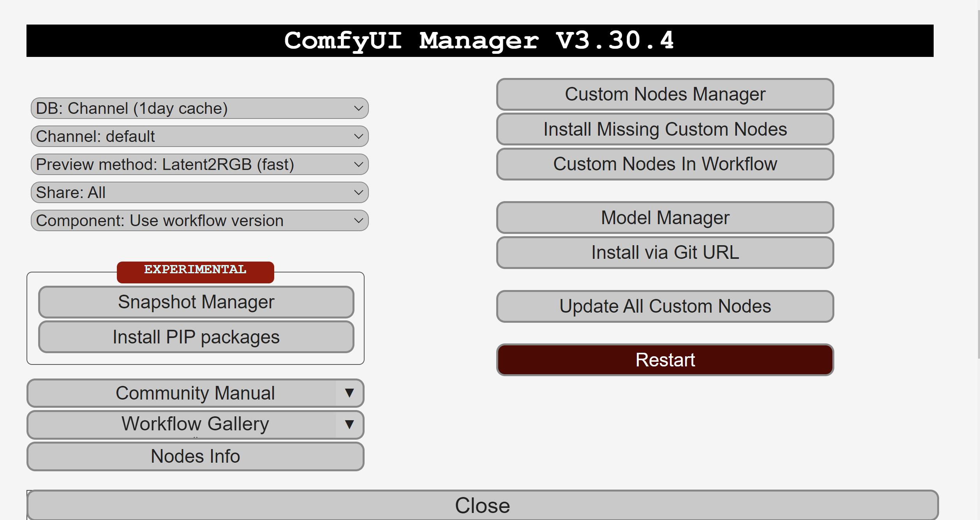Click Install Missing Custom Nodes
This screenshot has height=520, width=980.
[x=665, y=129]
